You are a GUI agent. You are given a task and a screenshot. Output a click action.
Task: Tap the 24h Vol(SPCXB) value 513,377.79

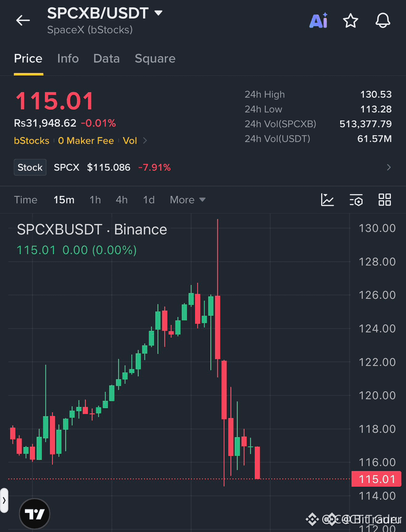366,124
